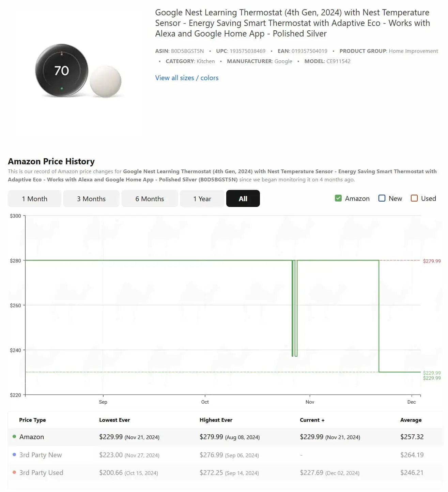This screenshot has height=492, width=448.
Task: Uncheck the Amazon price checkbox
Action: coord(338,198)
